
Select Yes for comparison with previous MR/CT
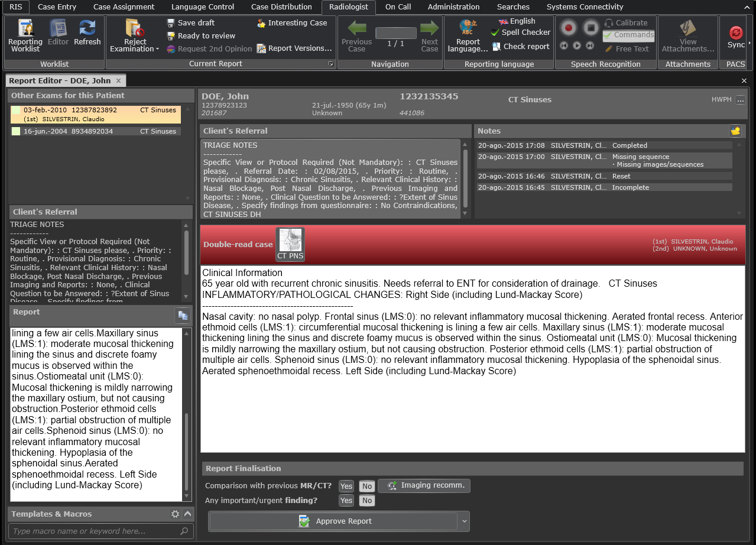(346, 486)
